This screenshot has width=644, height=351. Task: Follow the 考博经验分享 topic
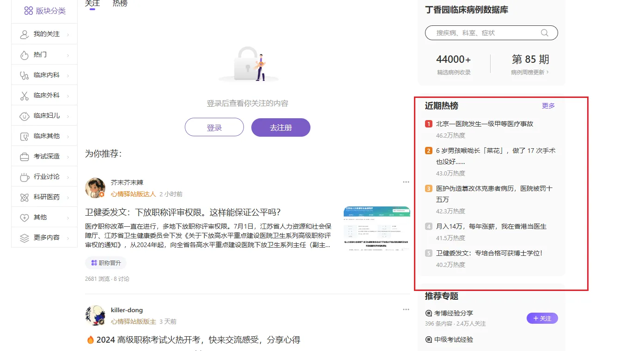click(x=542, y=318)
